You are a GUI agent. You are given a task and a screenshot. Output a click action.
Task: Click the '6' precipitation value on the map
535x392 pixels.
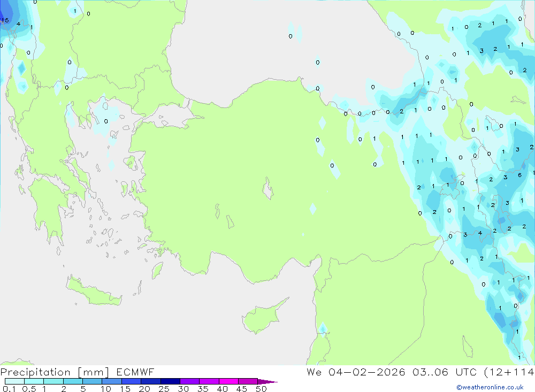[x=519, y=175]
